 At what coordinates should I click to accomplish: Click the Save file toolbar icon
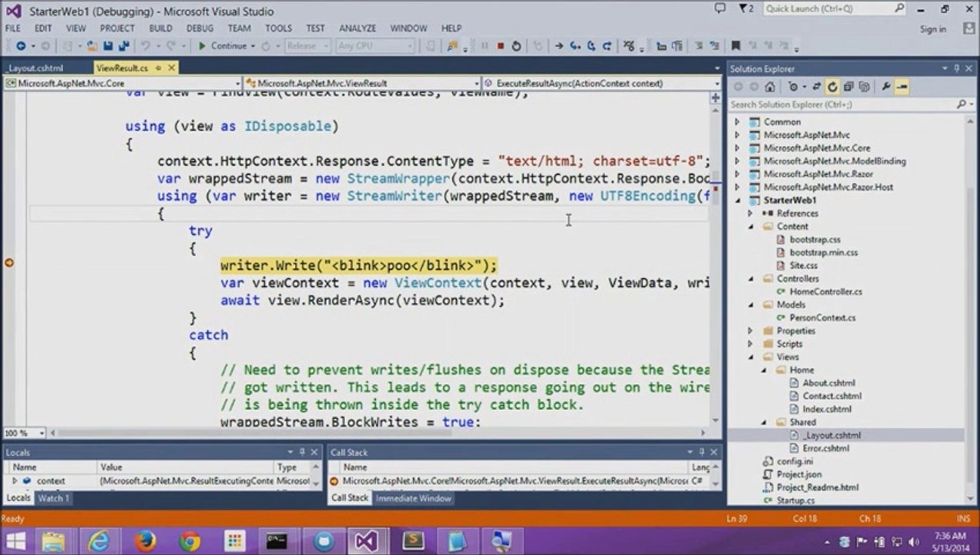coord(108,45)
